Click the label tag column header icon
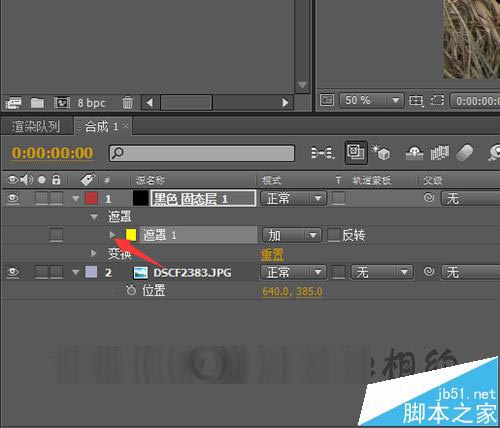This screenshot has width=500, height=428. [x=88, y=180]
